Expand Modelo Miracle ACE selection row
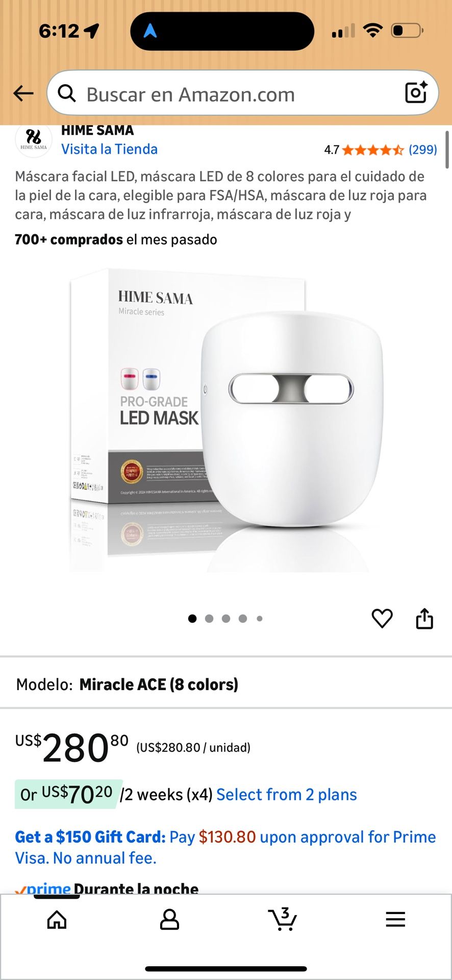 226,684
